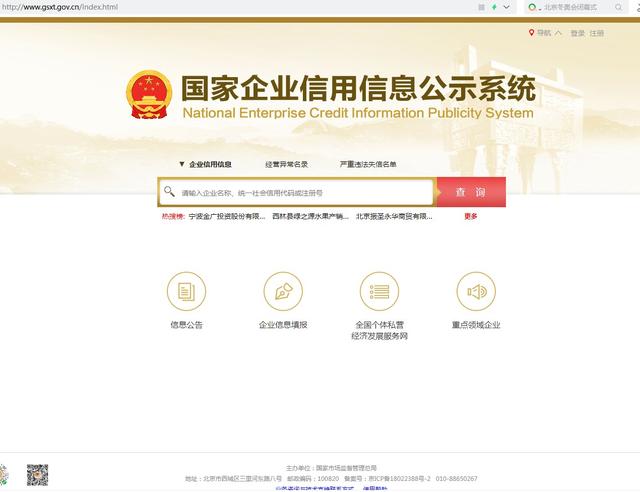Viewport: 640px width, 492px height.
Task: Click the 主办单位:国家市场监督管理总局 footer text
Action: point(331,468)
